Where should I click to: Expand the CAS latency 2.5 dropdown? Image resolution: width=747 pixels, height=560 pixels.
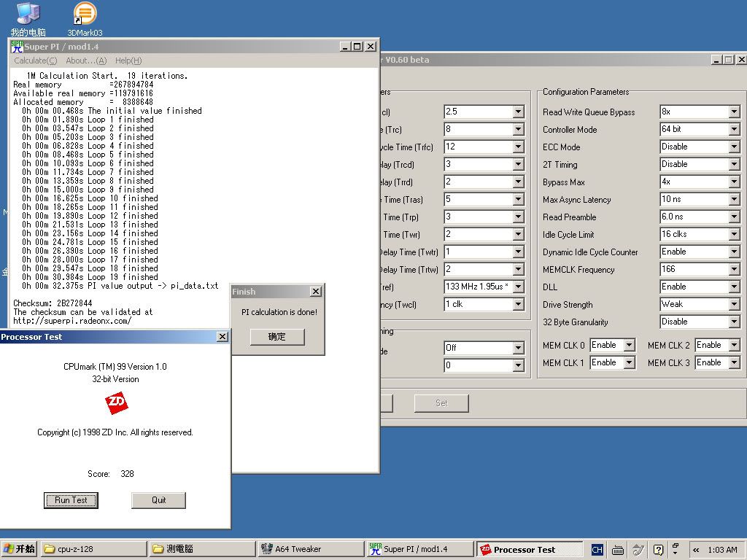tap(519, 112)
